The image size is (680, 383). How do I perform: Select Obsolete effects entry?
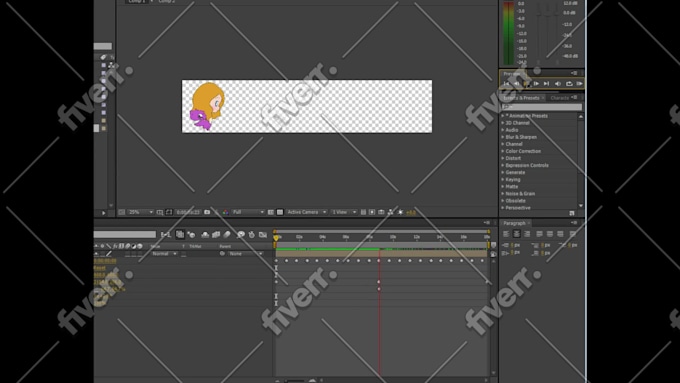tap(515, 201)
